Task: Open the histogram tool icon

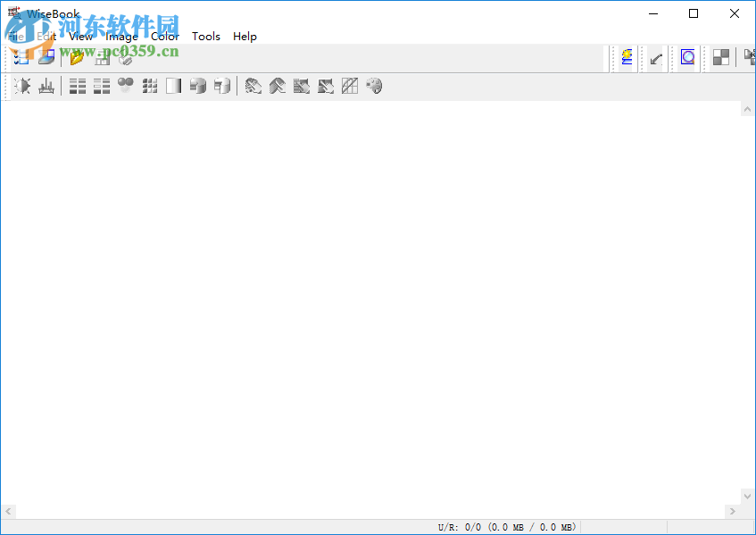Action: [46, 85]
